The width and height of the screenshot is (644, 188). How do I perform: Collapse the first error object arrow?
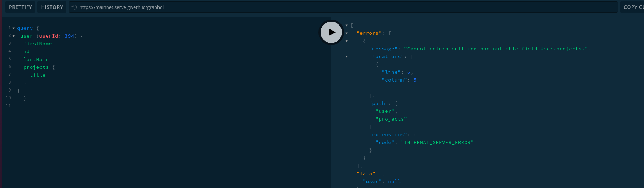[x=347, y=41]
